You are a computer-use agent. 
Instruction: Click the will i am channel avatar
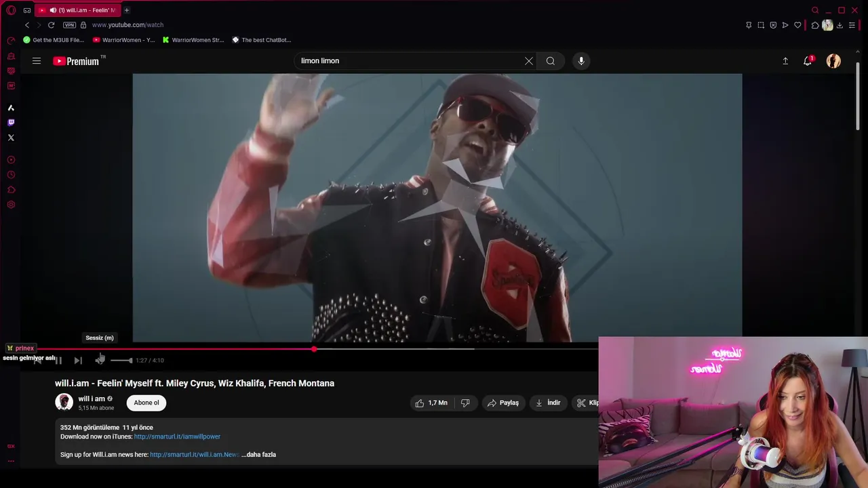point(64,402)
